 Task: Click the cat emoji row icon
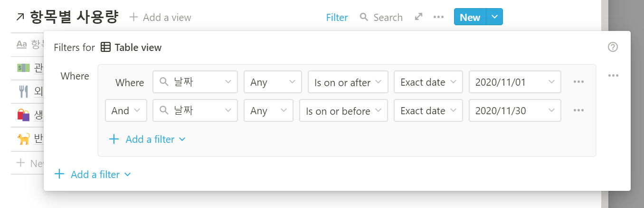pos(23,139)
